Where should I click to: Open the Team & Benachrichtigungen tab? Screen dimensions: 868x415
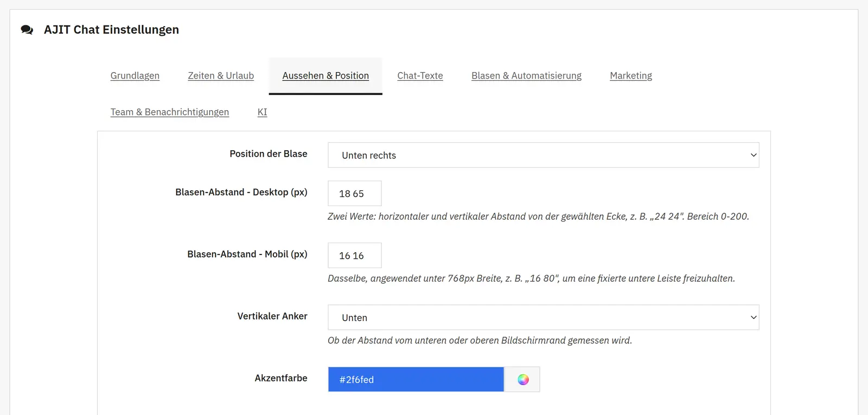tap(170, 112)
